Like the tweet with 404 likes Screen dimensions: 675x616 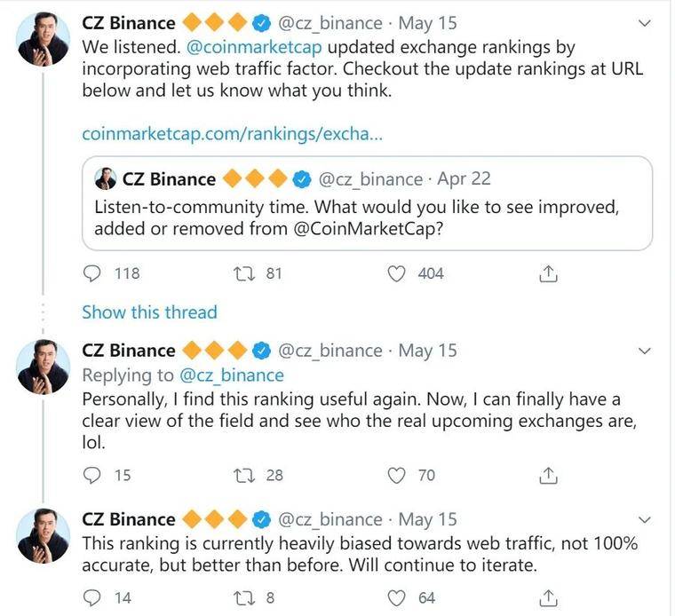(x=397, y=273)
